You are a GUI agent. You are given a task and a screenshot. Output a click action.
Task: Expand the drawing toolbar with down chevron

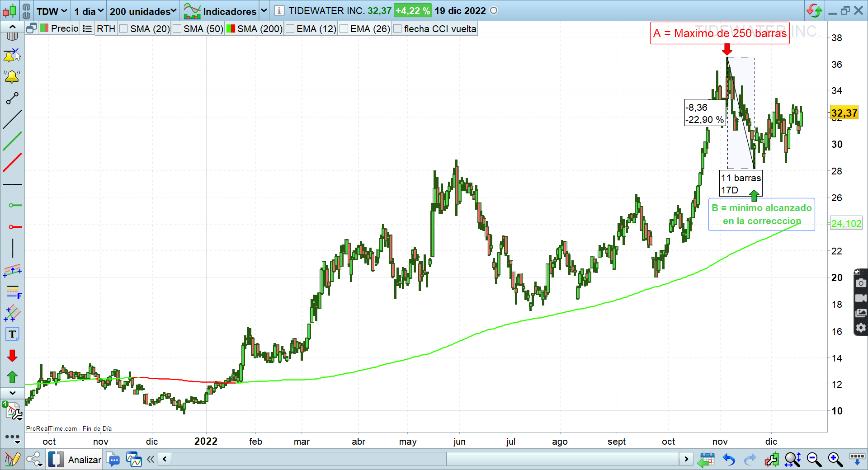[13, 393]
